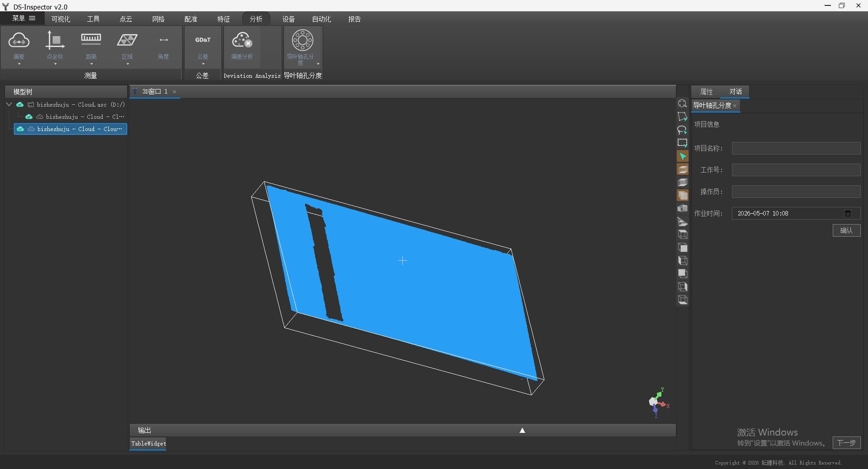Activate the lasso selection tool
The image size is (868, 469).
(682, 130)
